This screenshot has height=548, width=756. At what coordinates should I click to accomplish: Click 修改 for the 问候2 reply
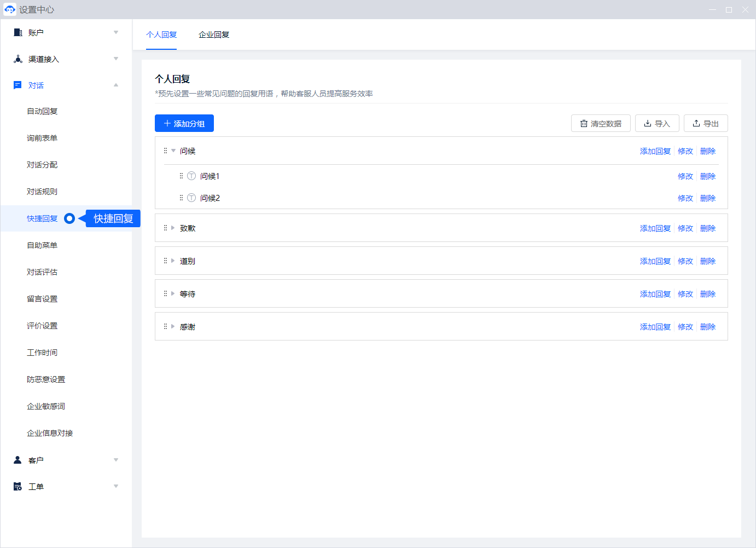(x=685, y=198)
